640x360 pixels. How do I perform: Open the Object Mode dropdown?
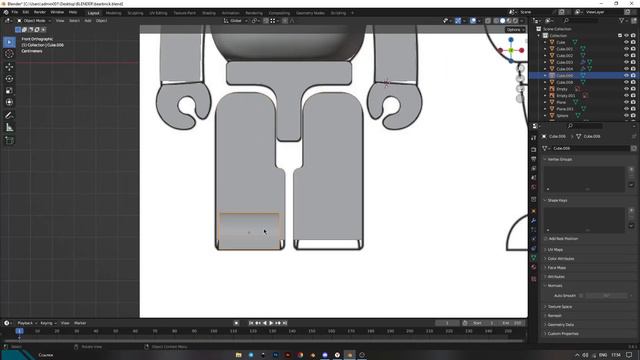point(34,20)
